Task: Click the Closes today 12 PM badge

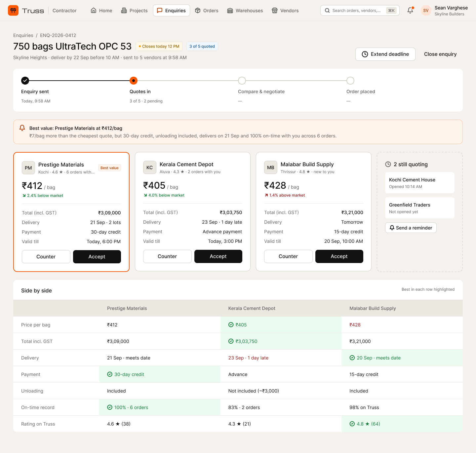Action: tap(159, 46)
